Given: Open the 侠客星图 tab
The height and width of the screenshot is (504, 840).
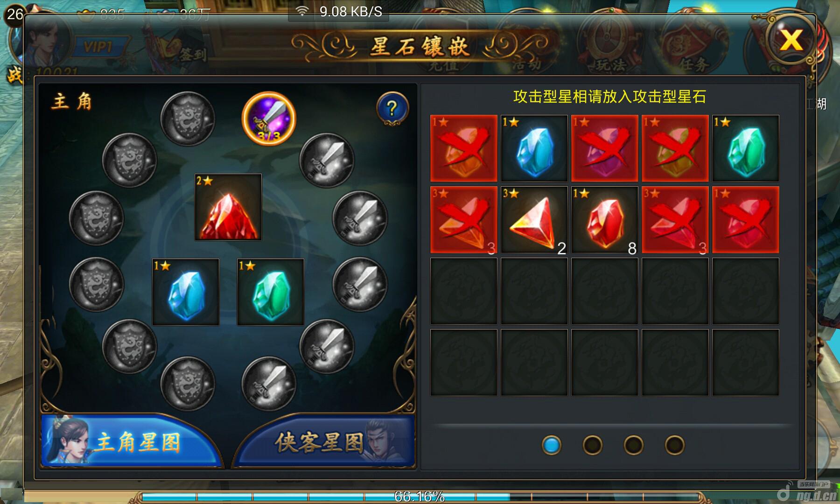Looking at the screenshot, I should pyautogui.click(x=324, y=441).
